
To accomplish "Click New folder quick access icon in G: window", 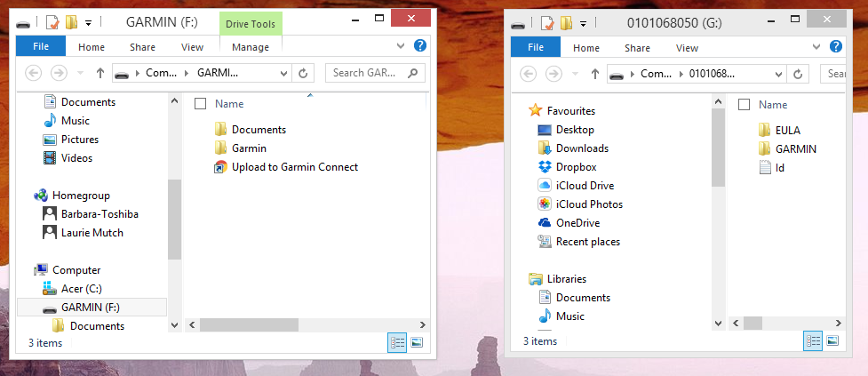I will (x=566, y=23).
